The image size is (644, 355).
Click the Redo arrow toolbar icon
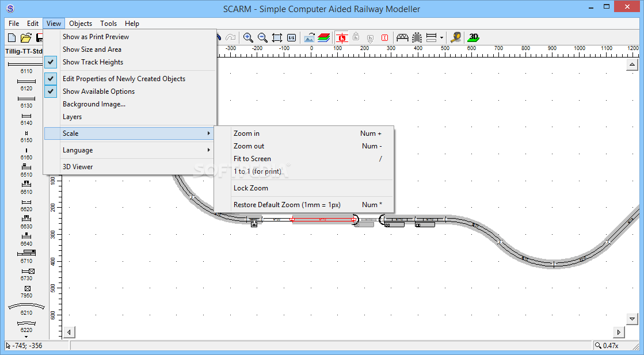231,37
